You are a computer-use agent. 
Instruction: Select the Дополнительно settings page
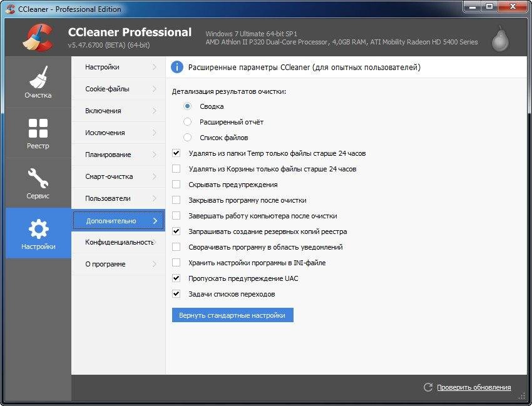coord(118,220)
